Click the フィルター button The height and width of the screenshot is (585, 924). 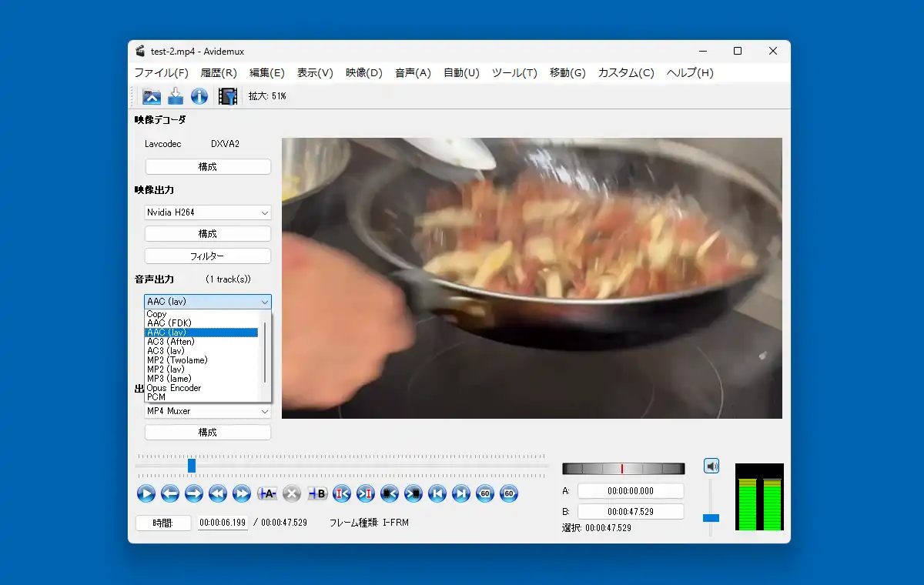coord(208,256)
